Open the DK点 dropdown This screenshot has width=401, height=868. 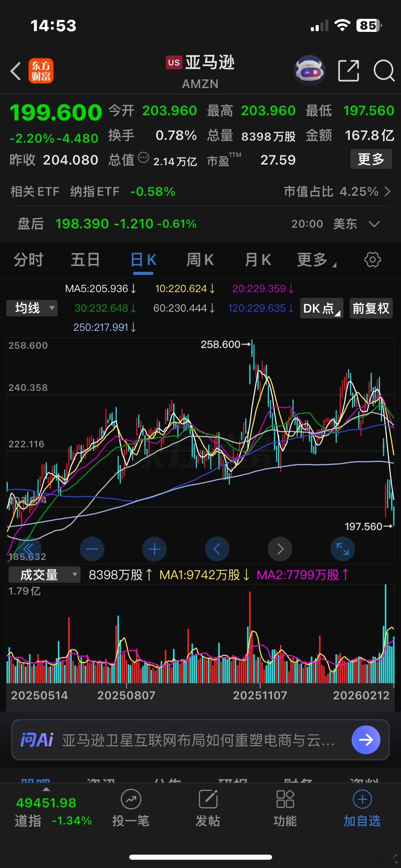(x=321, y=308)
